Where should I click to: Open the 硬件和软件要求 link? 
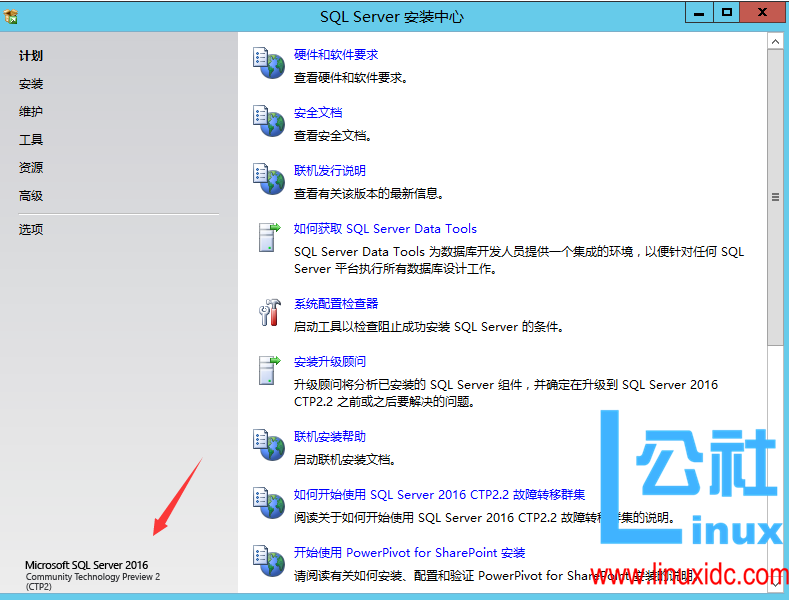(x=336, y=55)
